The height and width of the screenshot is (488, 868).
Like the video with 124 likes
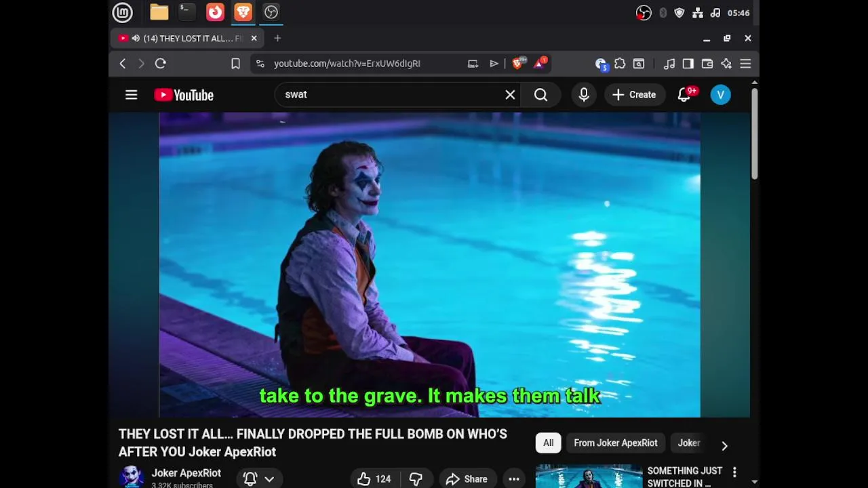pyautogui.click(x=374, y=479)
